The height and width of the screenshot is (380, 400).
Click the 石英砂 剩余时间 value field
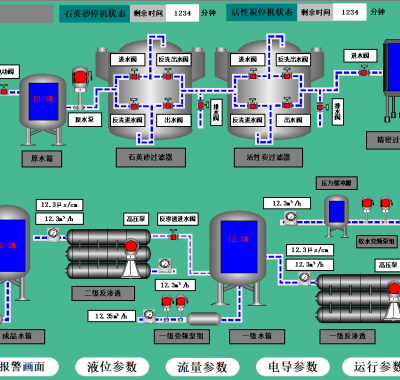[x=182, y=13]
